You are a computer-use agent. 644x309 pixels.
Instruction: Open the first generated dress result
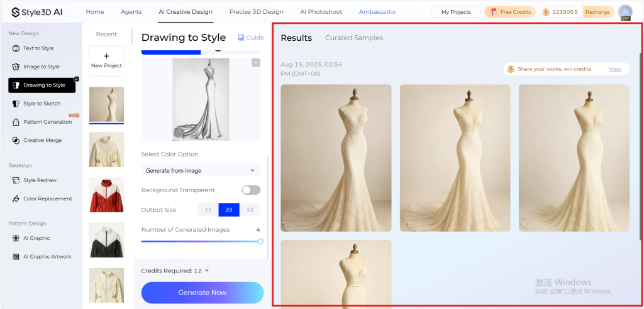[336, 158]
